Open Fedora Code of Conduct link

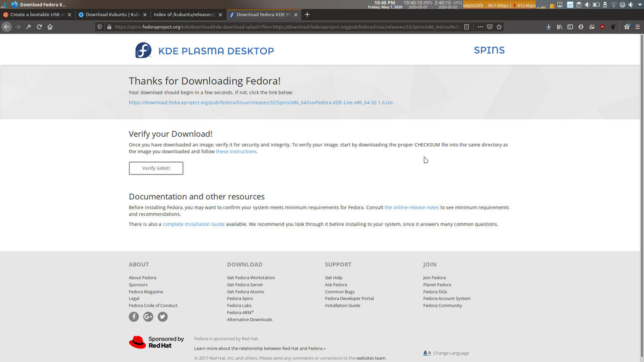(x=153, y=305)
